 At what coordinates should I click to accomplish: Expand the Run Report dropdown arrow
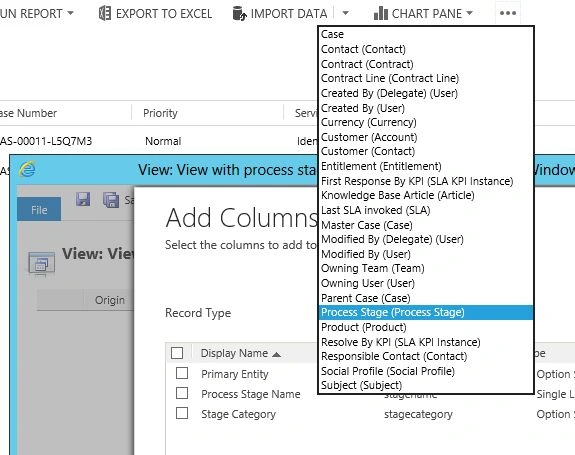pos(70,13)
